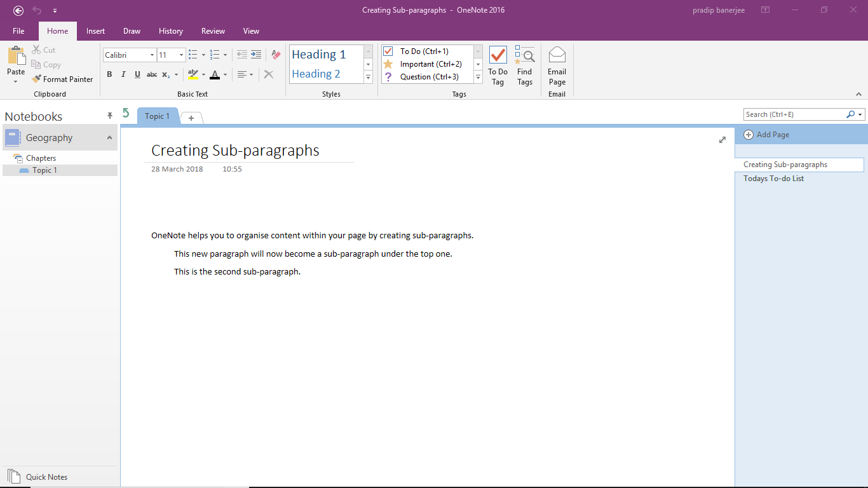
Task: Click the Undo arrow in title bar
Action: pos(37,10)
